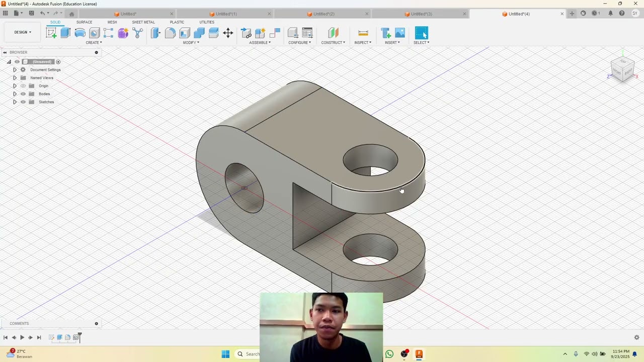Choose the Revolve tool
Screen dimensions: 644x362
click(x=80, y=33)
